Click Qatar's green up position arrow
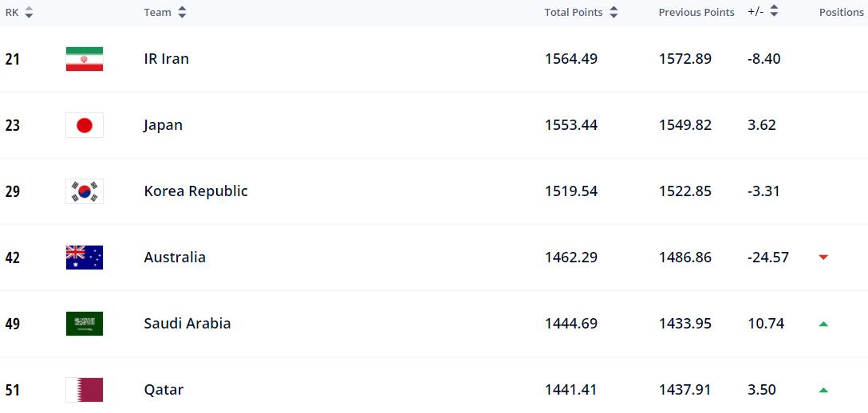 823,390
